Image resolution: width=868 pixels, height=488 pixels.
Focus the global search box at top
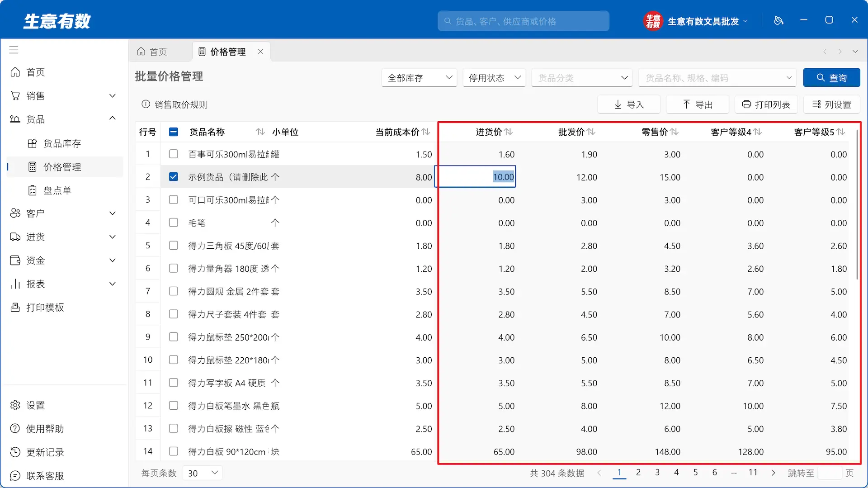(x=524, y=21)
